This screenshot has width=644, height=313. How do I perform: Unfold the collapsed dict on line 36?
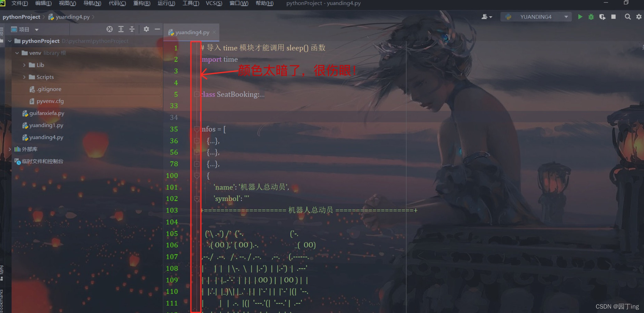(197, 141)
